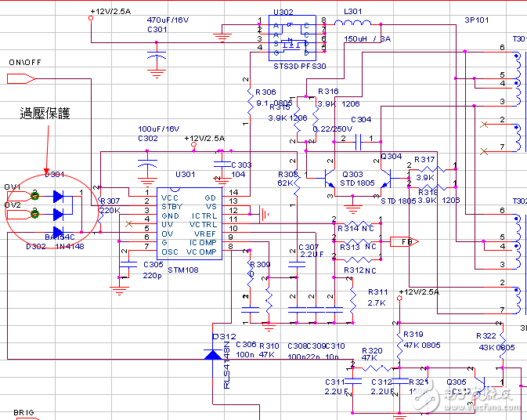Click the 過壓保護 annotation text

(45, 114)
